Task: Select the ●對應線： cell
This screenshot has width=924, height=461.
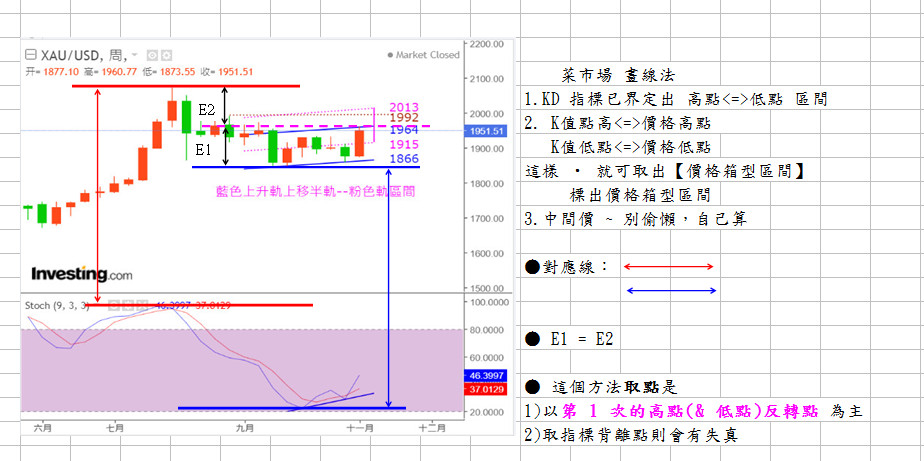Action: (567, 266)
